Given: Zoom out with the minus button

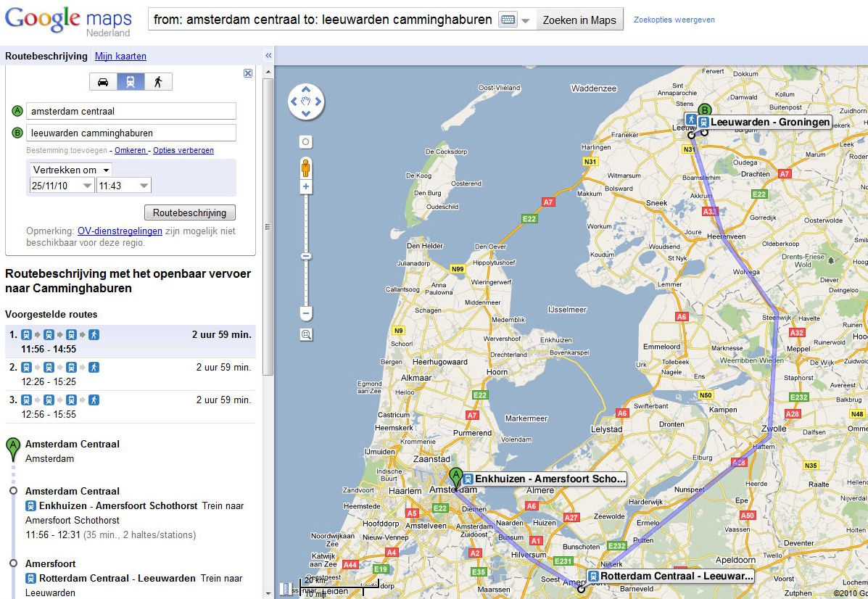Looking at the screenshot, I should (305, 313).
